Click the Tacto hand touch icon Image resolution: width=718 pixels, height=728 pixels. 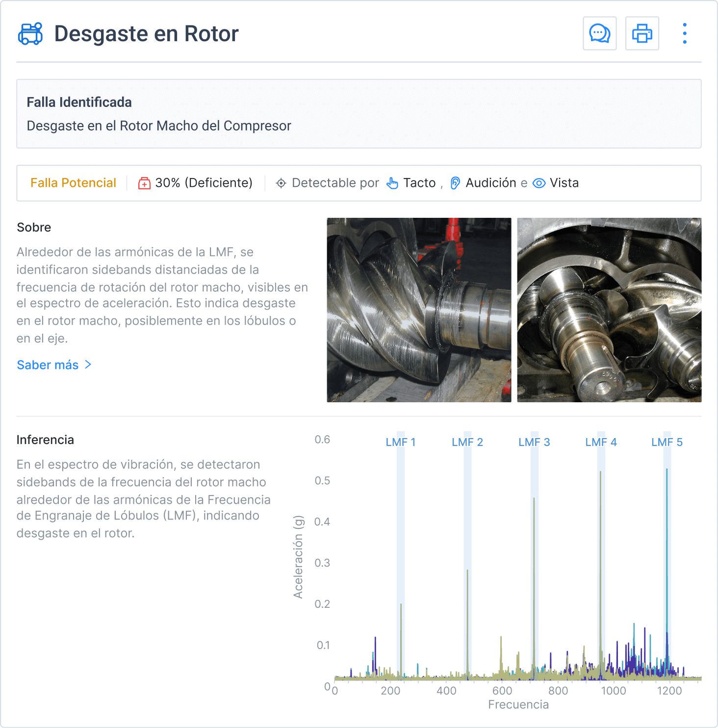[x=392, y=183]
